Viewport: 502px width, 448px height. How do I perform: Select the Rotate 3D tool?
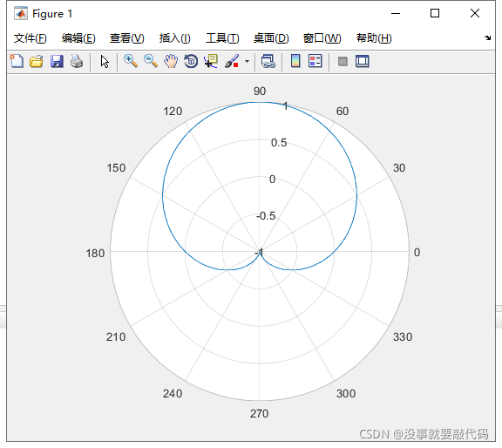(191, 61)
